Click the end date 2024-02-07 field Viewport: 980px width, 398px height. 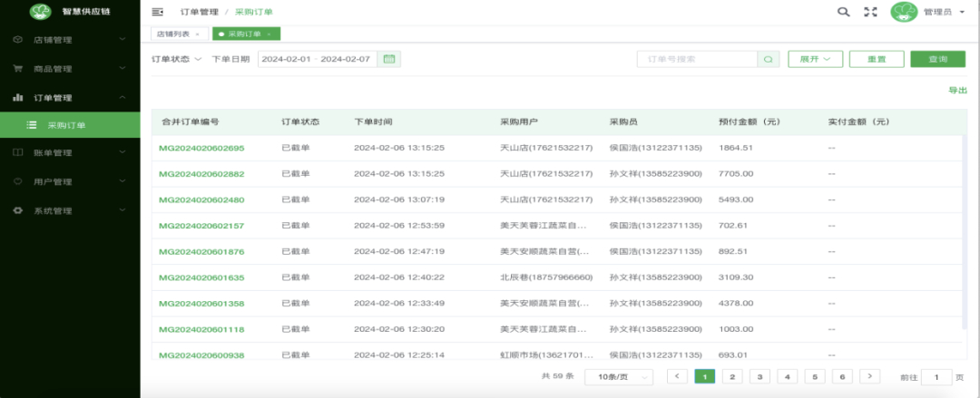click(x=345, y=59)
